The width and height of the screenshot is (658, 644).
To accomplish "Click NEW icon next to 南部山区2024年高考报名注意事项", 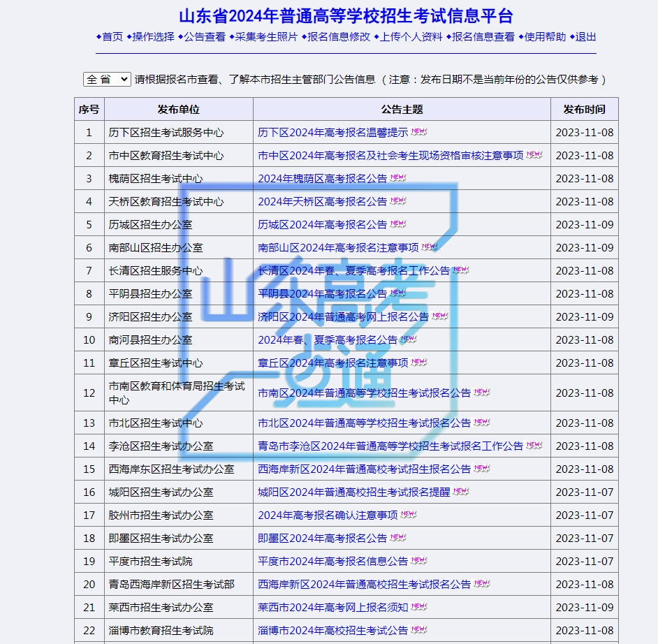I will 429,247.
